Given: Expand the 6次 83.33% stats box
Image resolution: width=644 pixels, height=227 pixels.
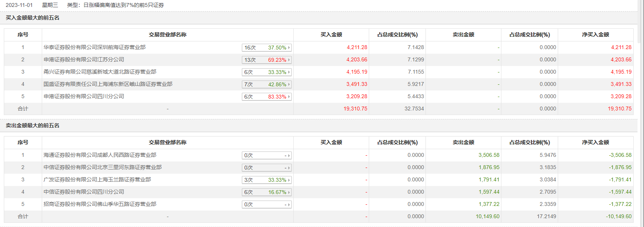Looking at the screenshot, I should tap(267, 97).
